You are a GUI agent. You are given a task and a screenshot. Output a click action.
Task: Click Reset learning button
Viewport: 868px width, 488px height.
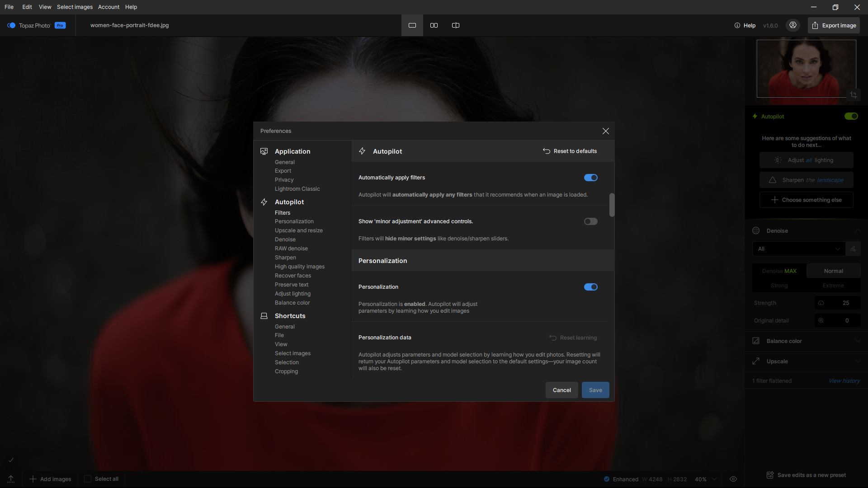point(573,338)
